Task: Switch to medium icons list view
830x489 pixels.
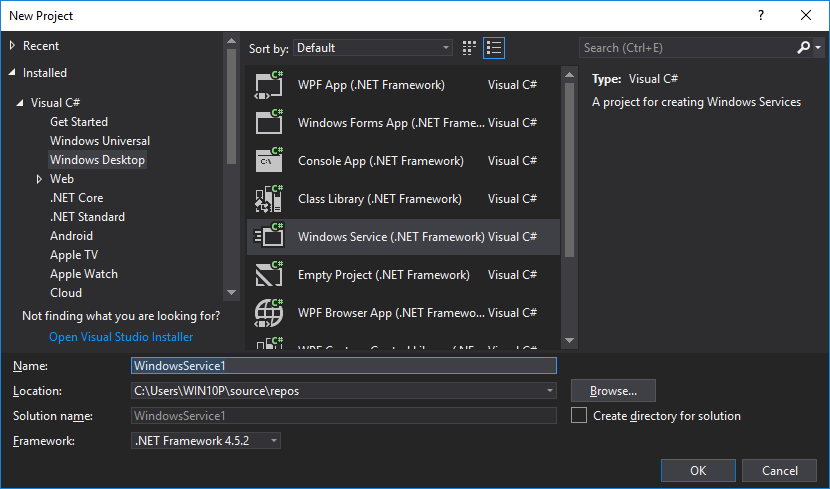Action: [494, 48]
